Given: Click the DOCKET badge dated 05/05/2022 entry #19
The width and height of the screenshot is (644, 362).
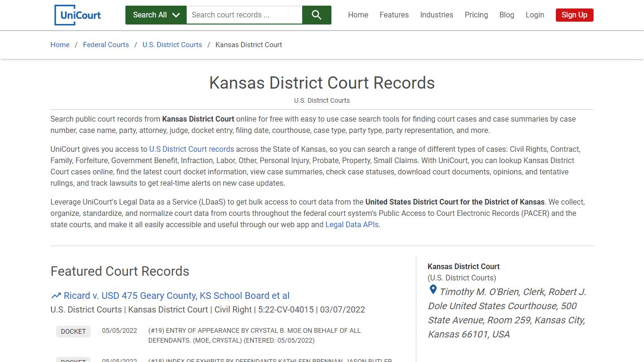Looking at the screenshot, I should [x=73, y=331].
